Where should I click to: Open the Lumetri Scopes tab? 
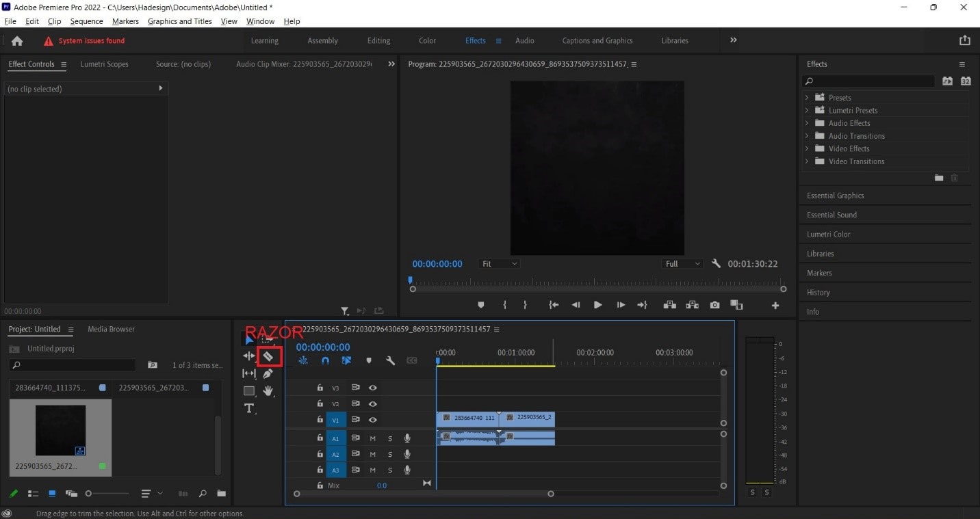coord(104,64)
